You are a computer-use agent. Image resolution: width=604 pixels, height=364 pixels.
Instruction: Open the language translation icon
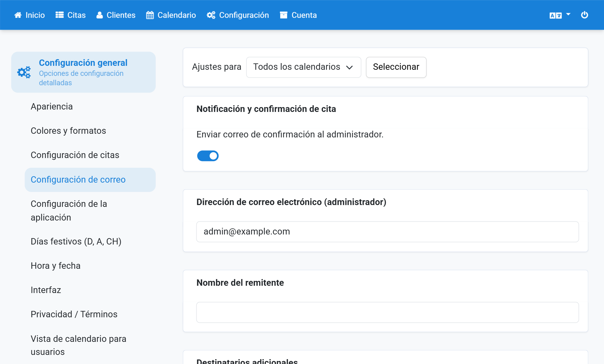(555, 15)
